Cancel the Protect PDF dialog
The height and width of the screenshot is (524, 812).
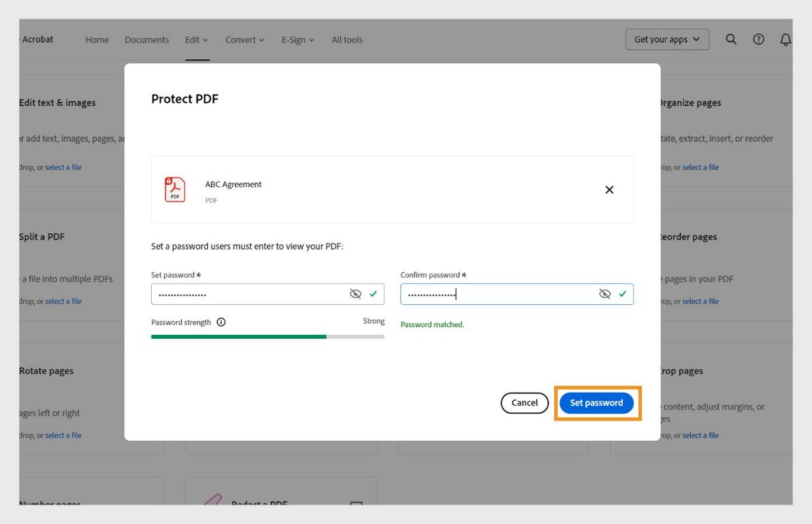(524, 403)
